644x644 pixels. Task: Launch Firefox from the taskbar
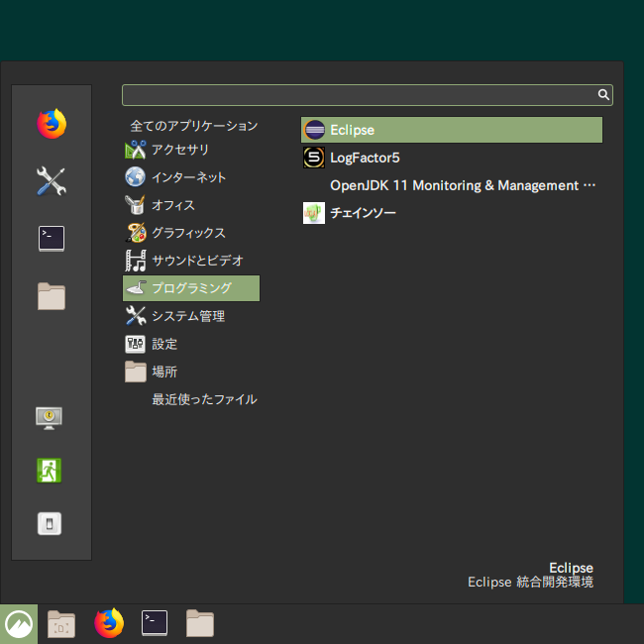coord(109,623)
